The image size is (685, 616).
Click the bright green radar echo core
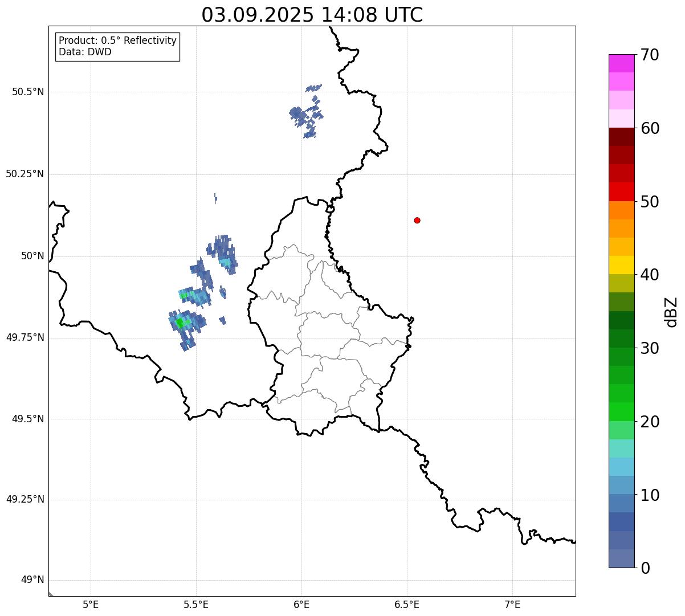181,323
